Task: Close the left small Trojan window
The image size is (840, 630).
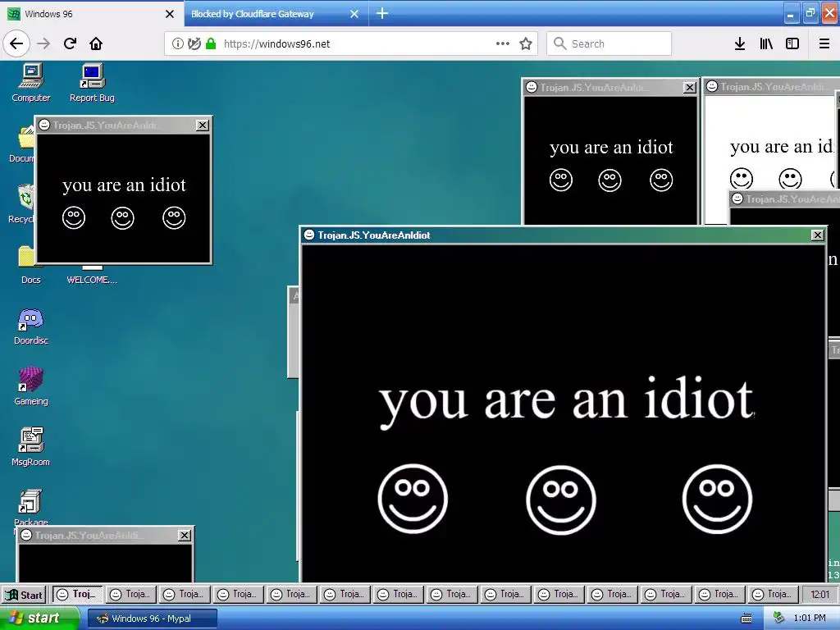Action: point(202,126)
